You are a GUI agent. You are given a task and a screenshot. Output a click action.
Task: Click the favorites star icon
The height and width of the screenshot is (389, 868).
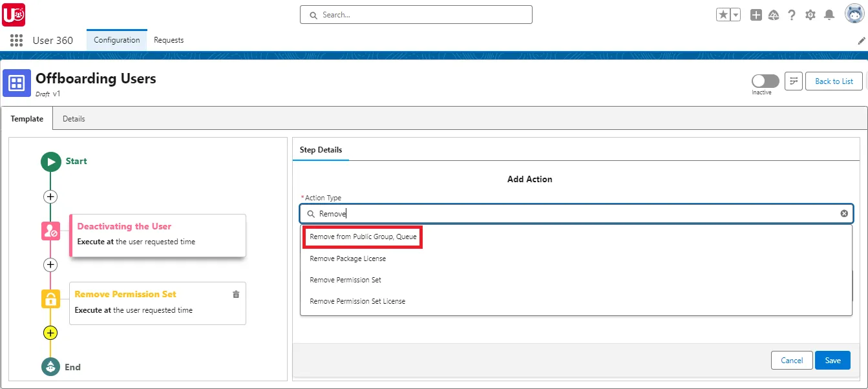point(724,13)
